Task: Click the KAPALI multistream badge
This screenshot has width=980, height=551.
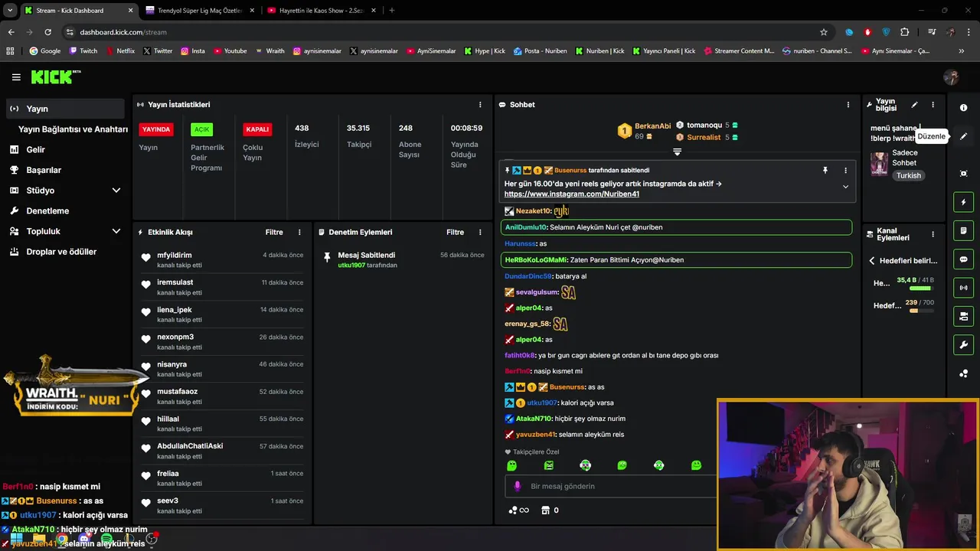Action: [x=257, y=129]
